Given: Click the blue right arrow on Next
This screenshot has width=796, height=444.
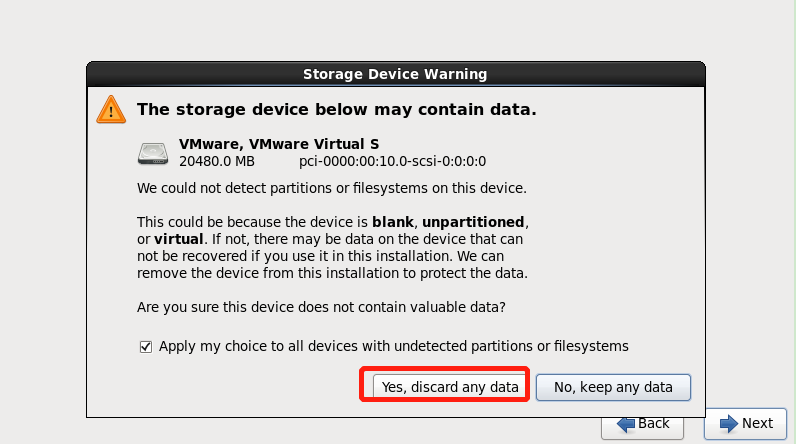Looking at the screenshot, I should click(x=729, y=423).
